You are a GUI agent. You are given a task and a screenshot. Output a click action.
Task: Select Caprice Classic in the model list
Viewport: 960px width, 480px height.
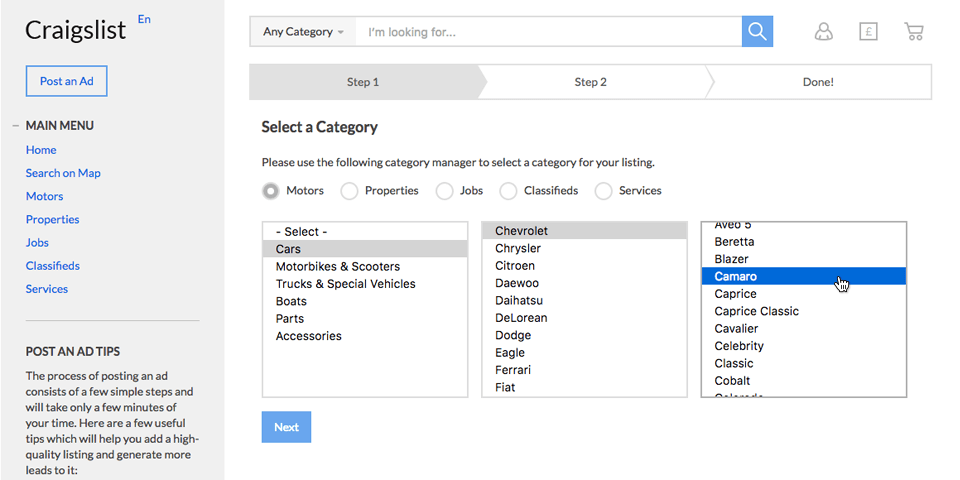point(804,311)
